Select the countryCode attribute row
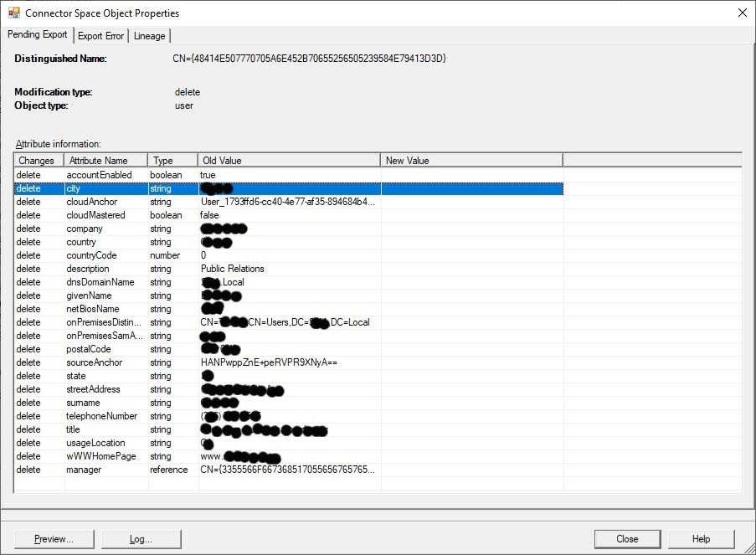Screen dimensions: 756x555 289,255
